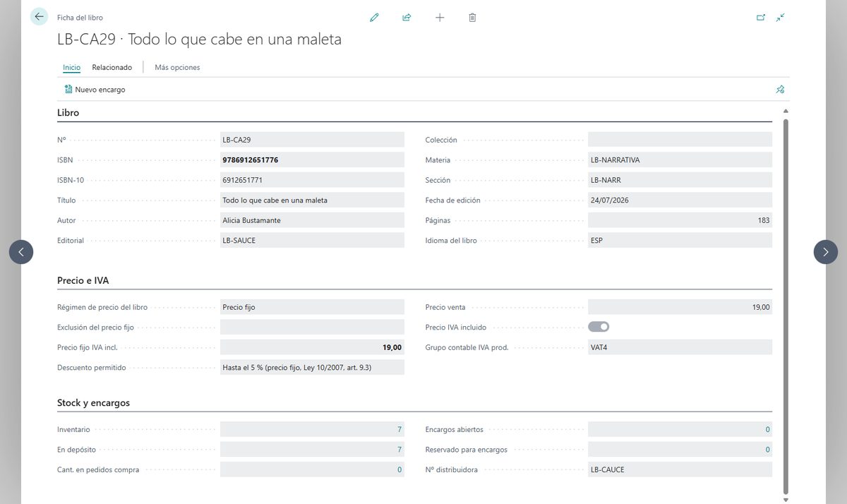Screen dimensions: 847x504
Task: Click the Autor field Alicia Bustamante
Action: 312,220
